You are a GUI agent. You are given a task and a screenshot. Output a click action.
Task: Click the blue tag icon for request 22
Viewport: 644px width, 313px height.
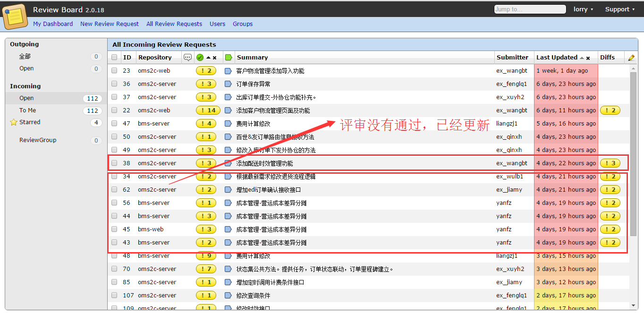coord(229,110)
